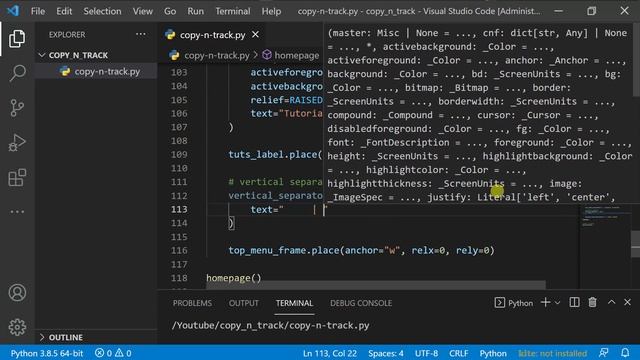Open the Go menu

(170, 11)
